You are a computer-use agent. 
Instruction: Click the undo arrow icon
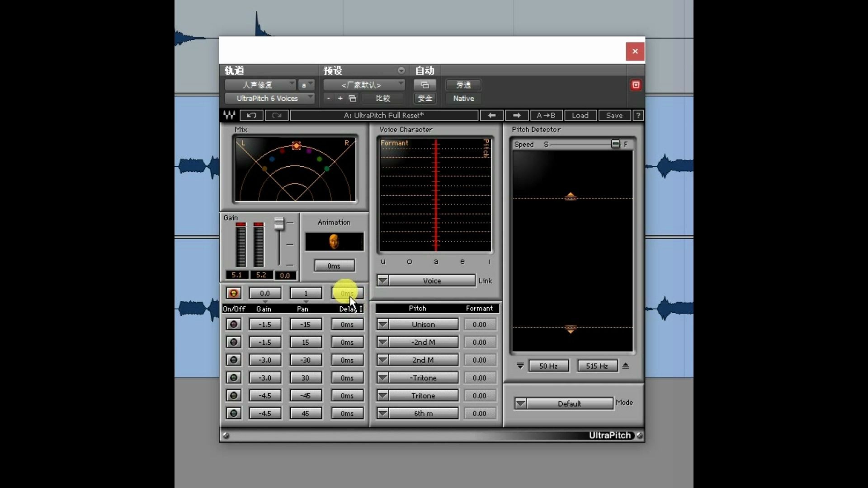[251, 115]
